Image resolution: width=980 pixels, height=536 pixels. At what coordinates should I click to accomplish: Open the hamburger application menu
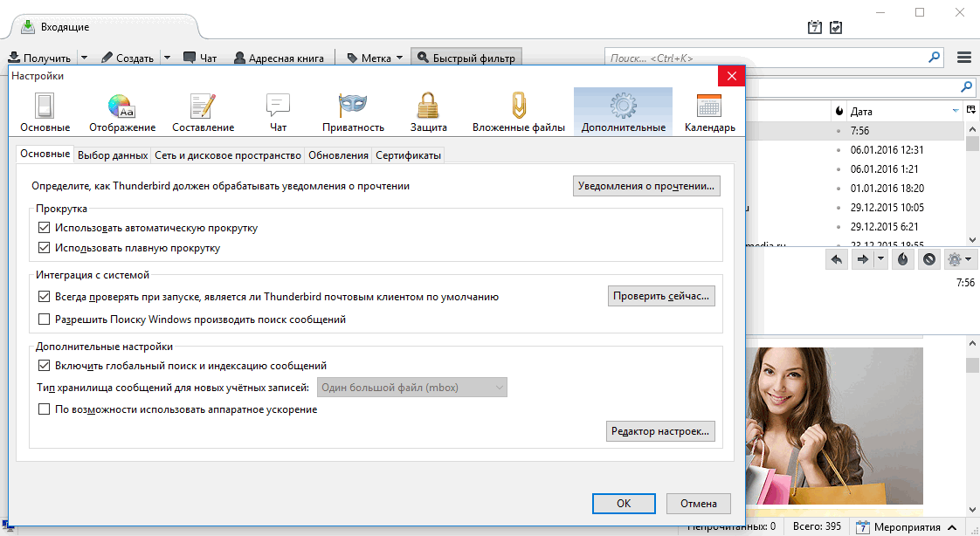[x=963, y=58]
